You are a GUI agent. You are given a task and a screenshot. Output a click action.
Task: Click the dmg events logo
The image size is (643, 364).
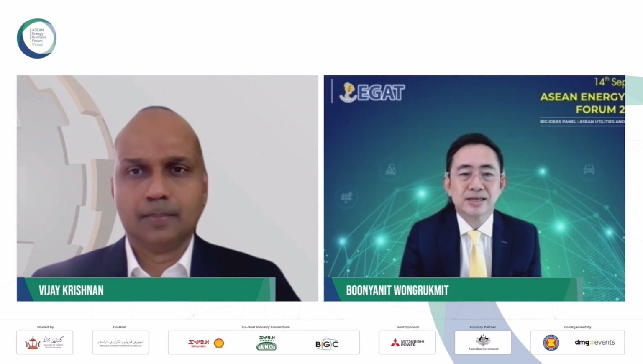coord(594,342)
